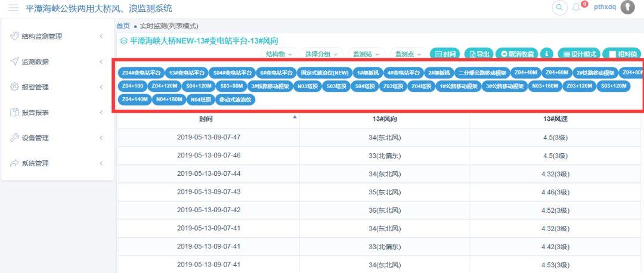This screenshot has width=644, height=273.
Task: Open the 监测点 dropdown
Action: click(408, 54)
